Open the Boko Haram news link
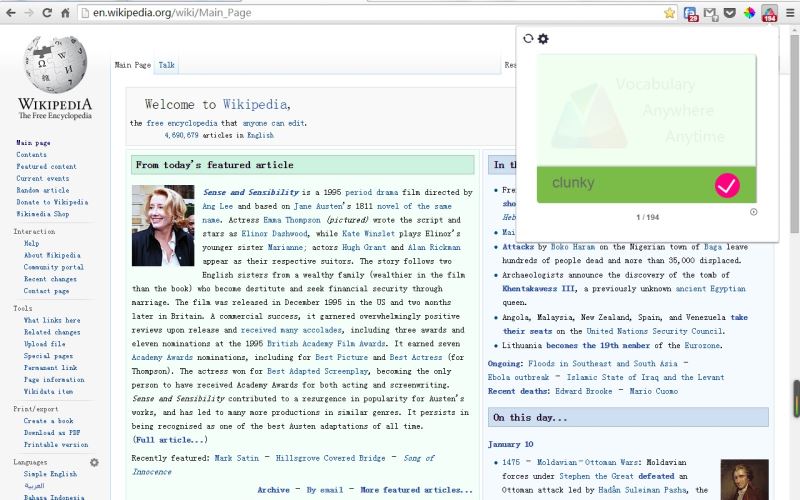800x500 pixels. click(572, 247)
